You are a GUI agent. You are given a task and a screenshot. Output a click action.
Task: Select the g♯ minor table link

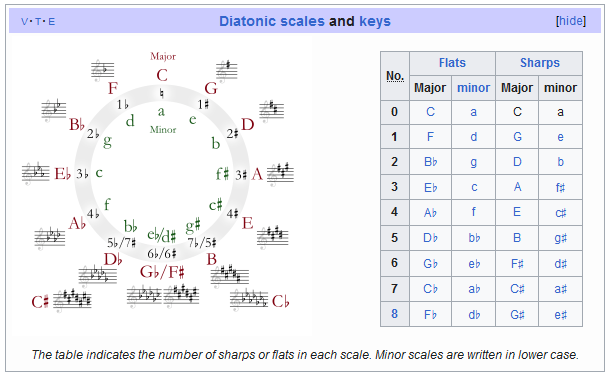pyautogui.click(x=560, y=238)
